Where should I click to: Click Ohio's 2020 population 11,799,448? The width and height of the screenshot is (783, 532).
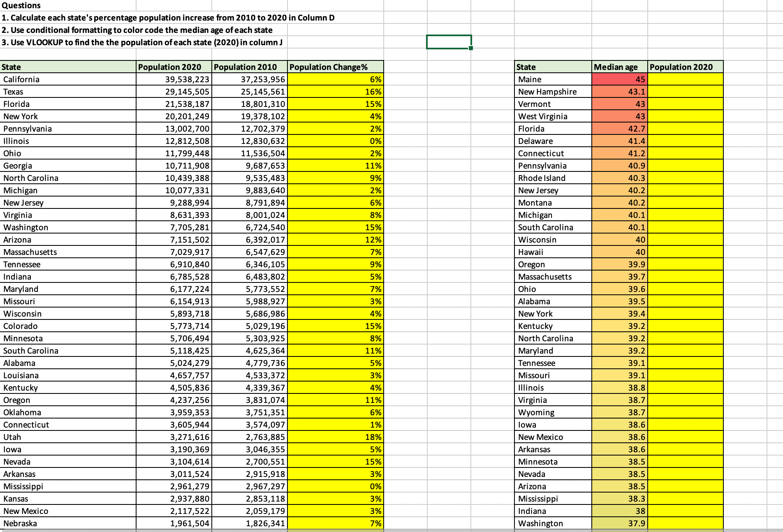tap(174, 153)
